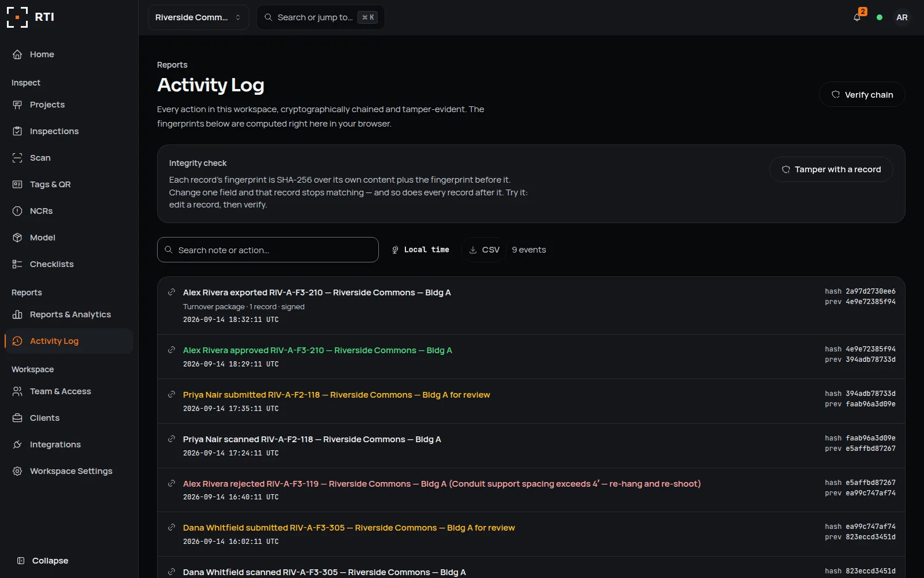Click link icon on scanned RIV-A-F2-118 row
This screenshot has width=924, height=578.
[172, 439]
